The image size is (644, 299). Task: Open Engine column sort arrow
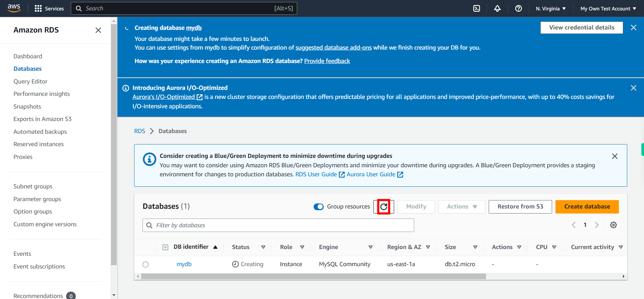click(x=371, y=247)
